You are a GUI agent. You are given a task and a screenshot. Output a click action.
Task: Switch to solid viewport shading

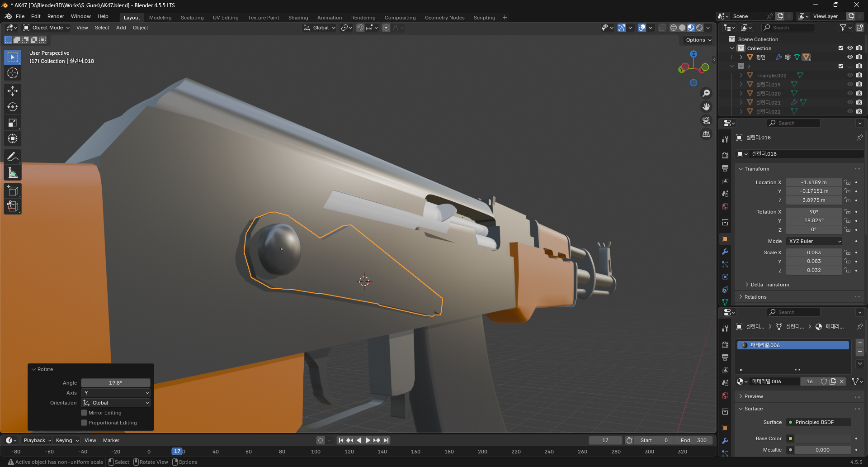pyautogui.click(x=682, y=28)
